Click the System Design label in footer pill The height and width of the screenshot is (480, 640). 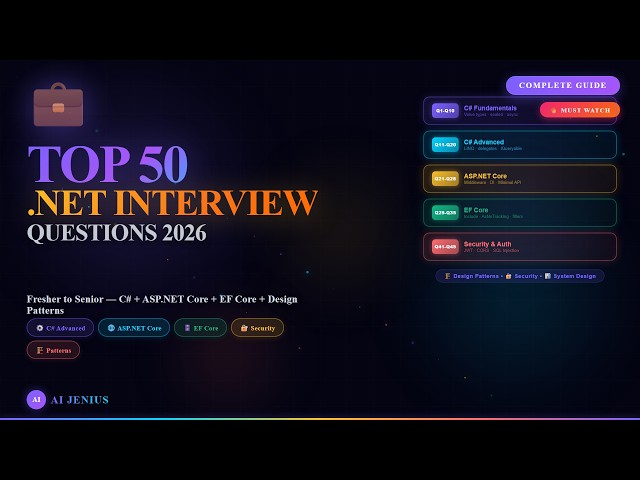click(x=574, y=276)
